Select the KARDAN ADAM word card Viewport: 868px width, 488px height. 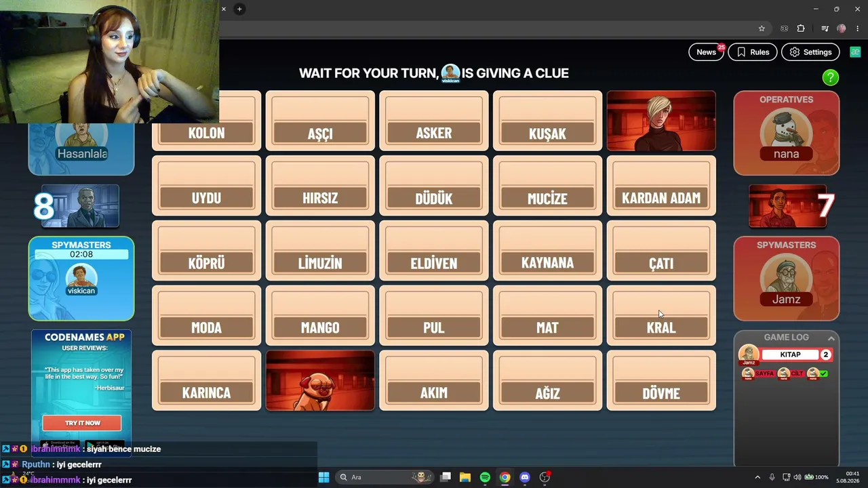(661, 186)
